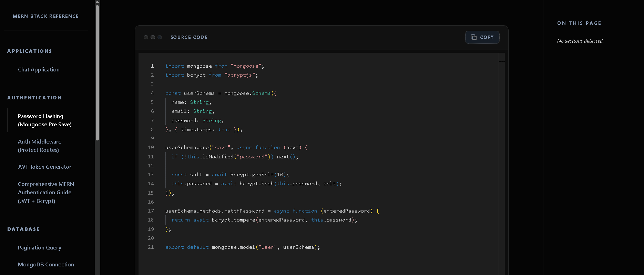Click code line 1 importing mongoose
This screenshot has height=275, width=644.
(215, 66)
